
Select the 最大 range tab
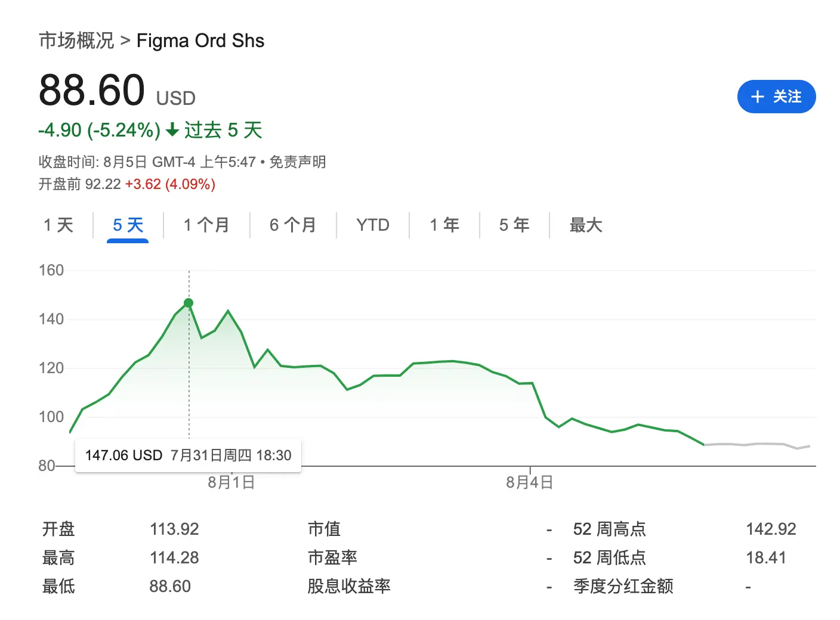(585, 225)
